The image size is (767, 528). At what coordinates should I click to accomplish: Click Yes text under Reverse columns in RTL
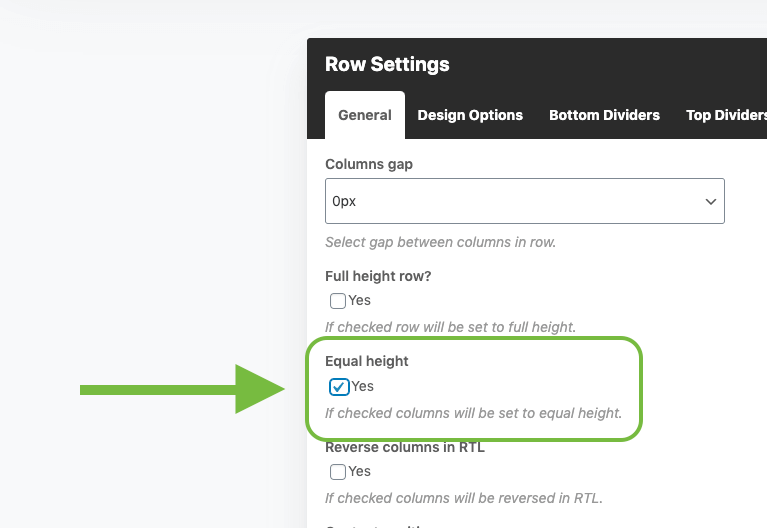[360, 471]
